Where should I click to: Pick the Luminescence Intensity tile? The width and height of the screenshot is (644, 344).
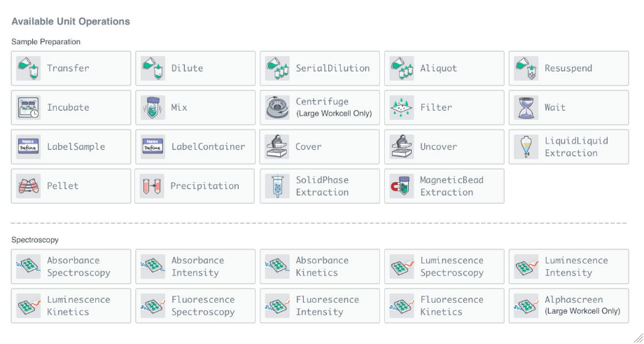click(569, 266)
